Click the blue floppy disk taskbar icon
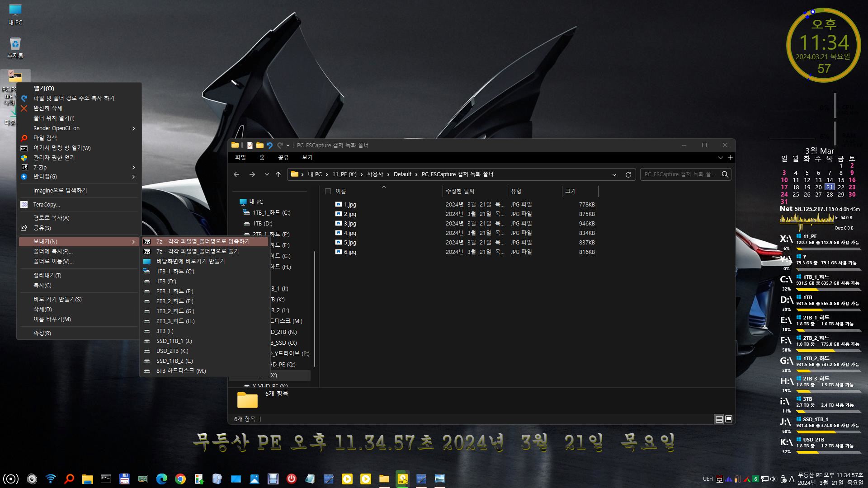This screenshot has width=868, height=488. click(124, 479)
